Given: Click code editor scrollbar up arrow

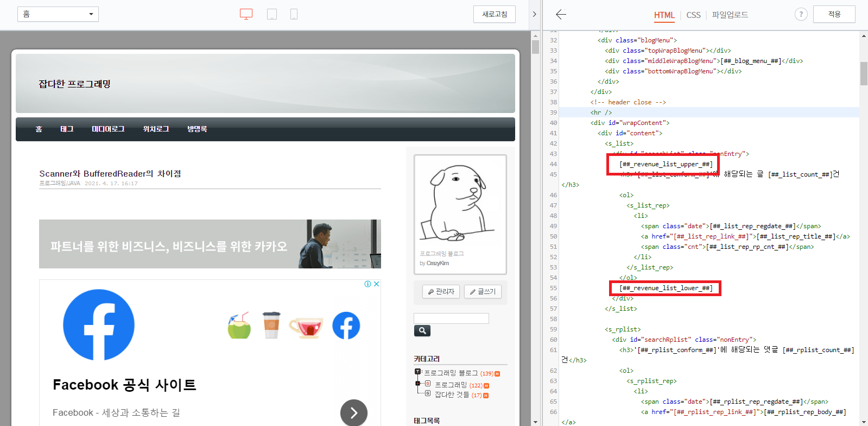Looking at the screenshot, I should coord(864,35).
